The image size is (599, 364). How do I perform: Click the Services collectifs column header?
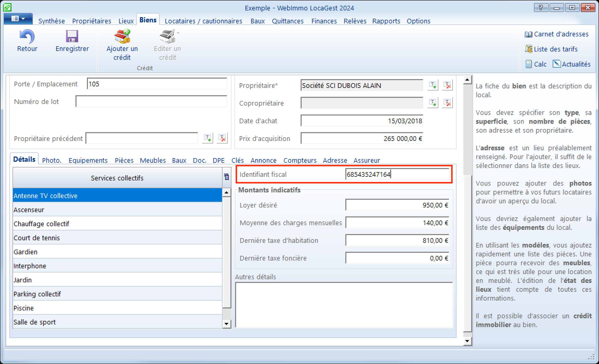click(x=117, y=178)
